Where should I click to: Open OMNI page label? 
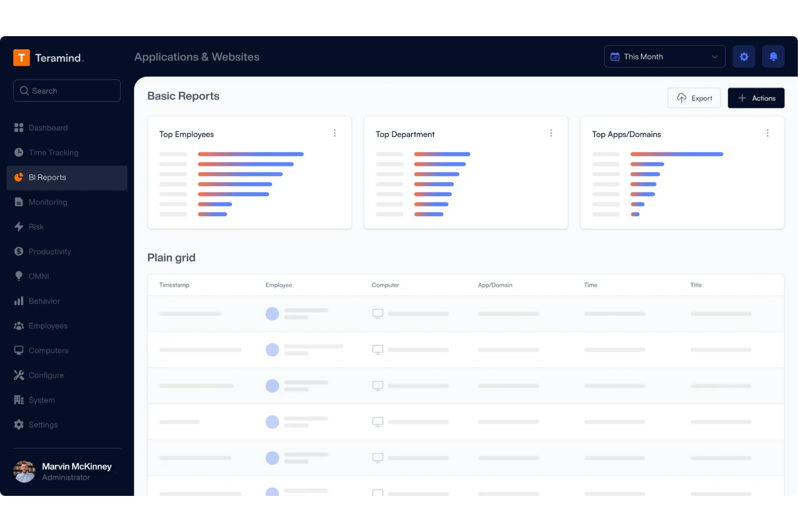pyautogui.click(x=39, y=277)
